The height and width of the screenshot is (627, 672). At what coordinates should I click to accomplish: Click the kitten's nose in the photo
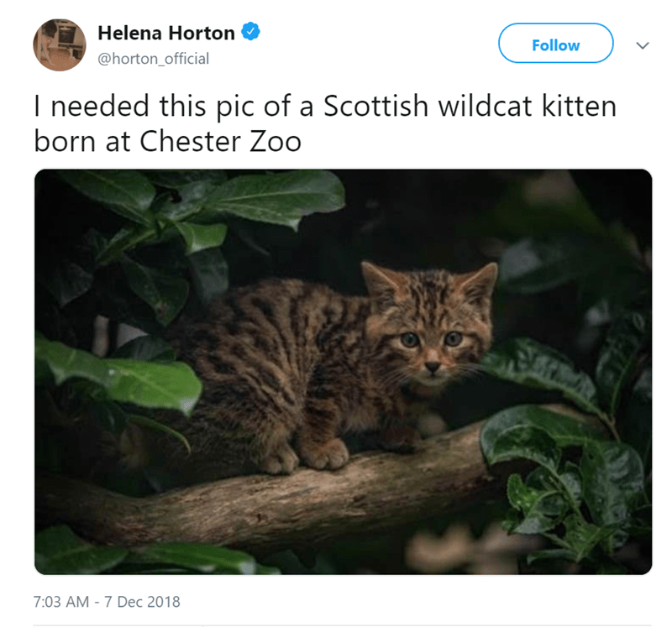point(432,367)
